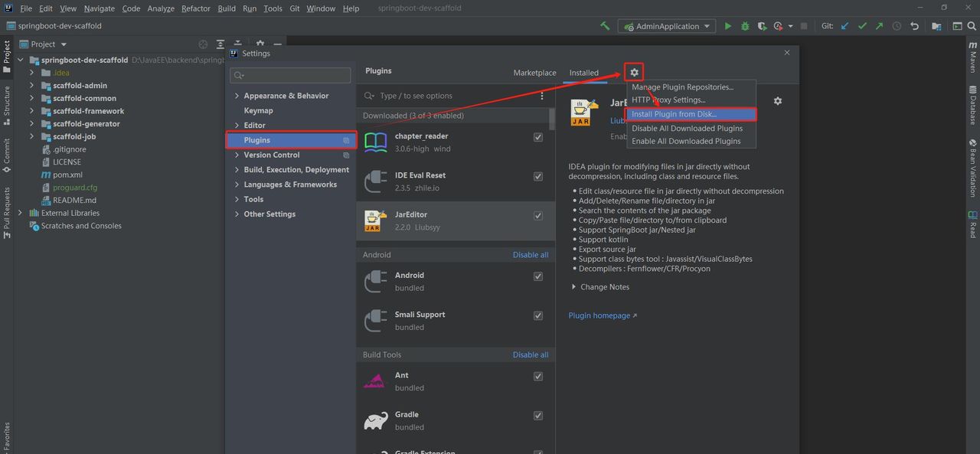Disable the IDE Eval Reset plugin checkbox
This screenshot has width=980, height=454.
538,176
